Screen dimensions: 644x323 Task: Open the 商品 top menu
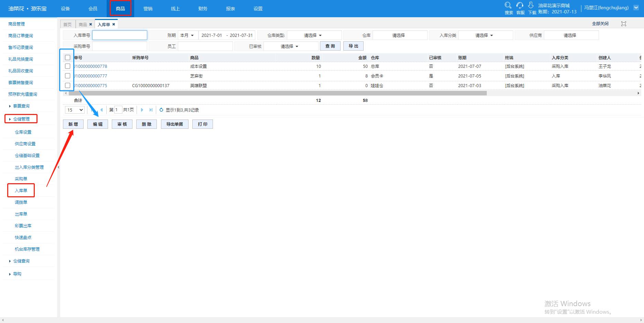click(120, 9)
